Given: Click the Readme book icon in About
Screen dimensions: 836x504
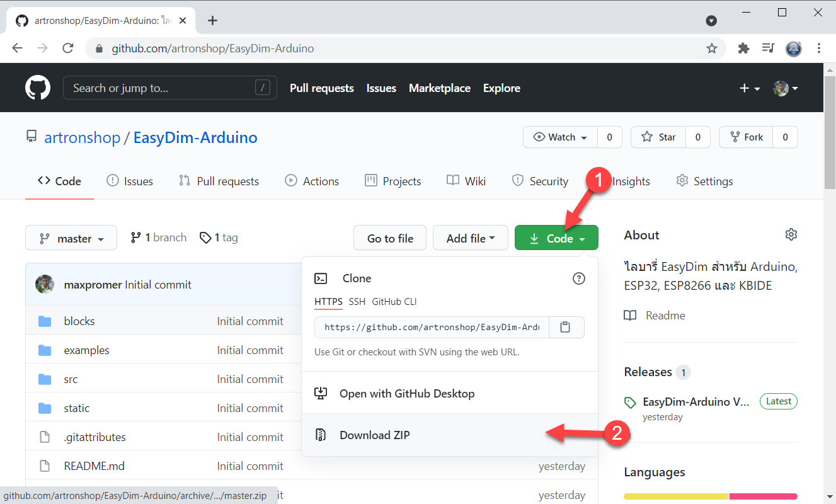Looking at the screenshot, I should pos(630,316).
